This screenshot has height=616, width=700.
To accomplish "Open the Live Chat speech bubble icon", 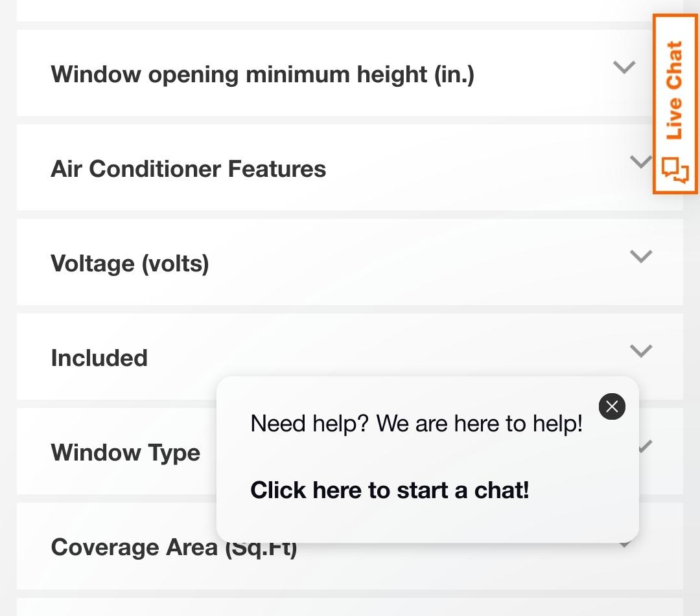I will coord(675,171).
